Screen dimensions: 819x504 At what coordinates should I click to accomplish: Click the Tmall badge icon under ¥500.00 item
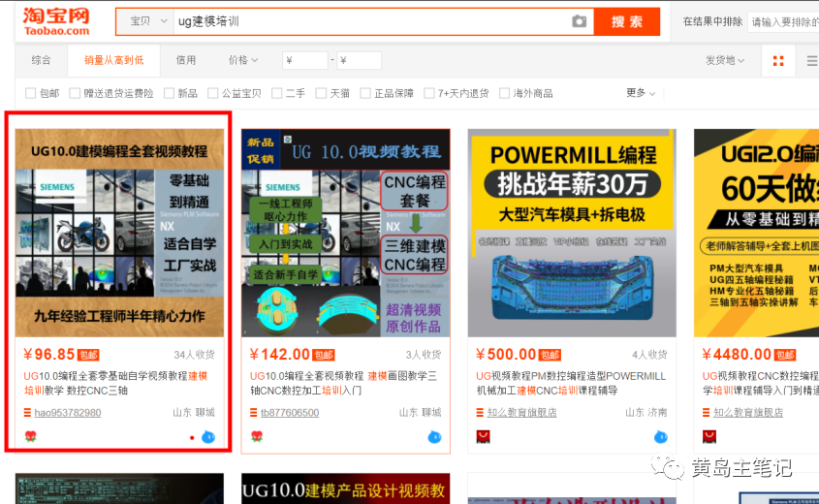pos(482,437)
